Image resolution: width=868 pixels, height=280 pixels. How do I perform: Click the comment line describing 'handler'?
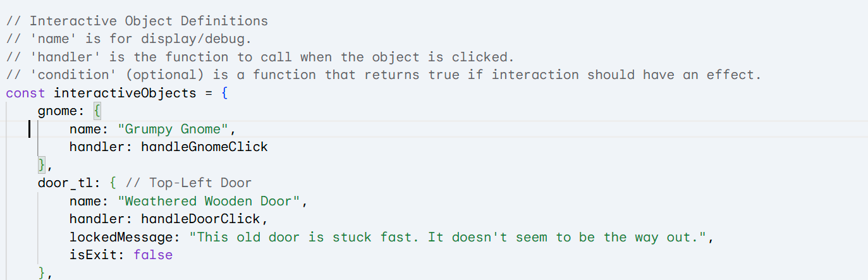click(260, 57)
